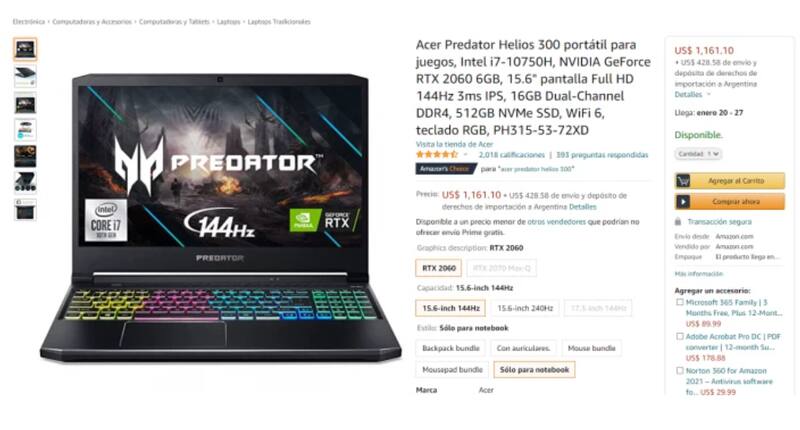Check the Microsoft 365 Family accessory box
Screen dimensions: 800x430
click(680, 302)
